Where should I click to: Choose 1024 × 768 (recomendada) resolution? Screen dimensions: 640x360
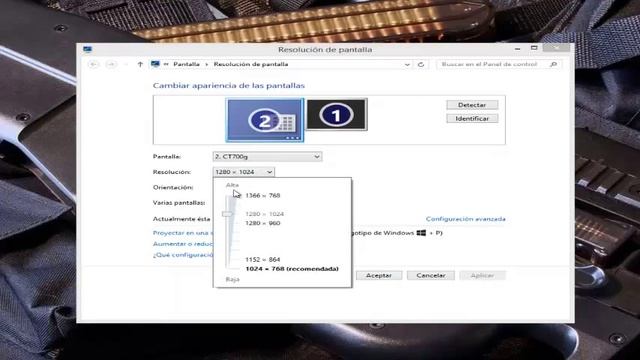pos(292,269)
